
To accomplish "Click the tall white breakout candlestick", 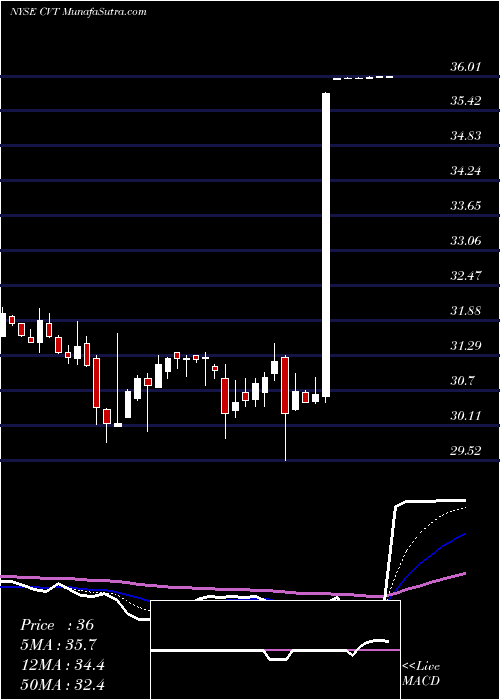I will pyautogui.click(x=326, y=245).
